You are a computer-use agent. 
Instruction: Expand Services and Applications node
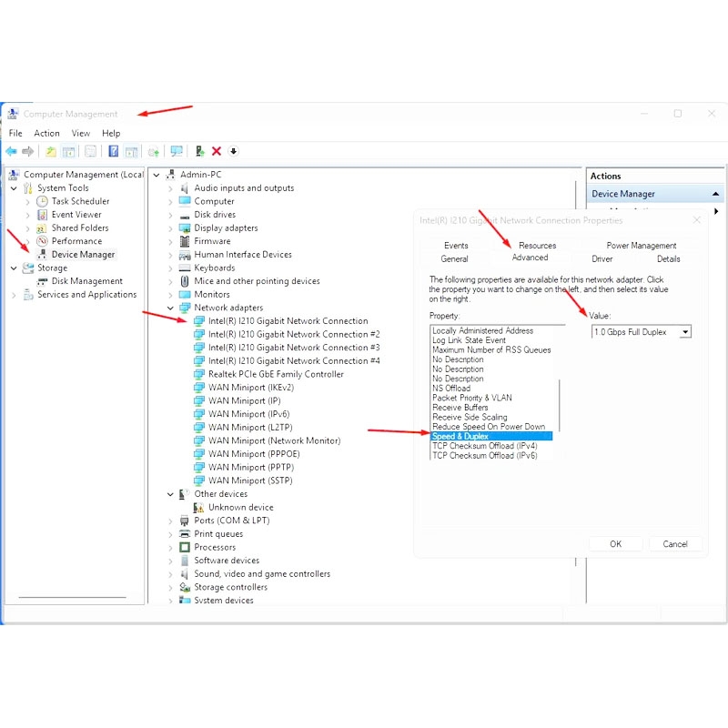[x=14, y=295]
